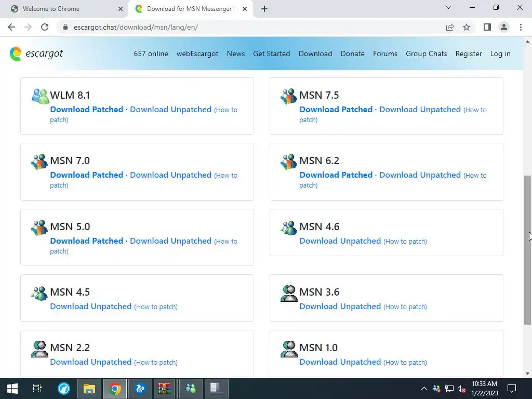This screenshot has width=532, height=399.
Task: Open the Windows notification center icon
Action: coord(512,389)
